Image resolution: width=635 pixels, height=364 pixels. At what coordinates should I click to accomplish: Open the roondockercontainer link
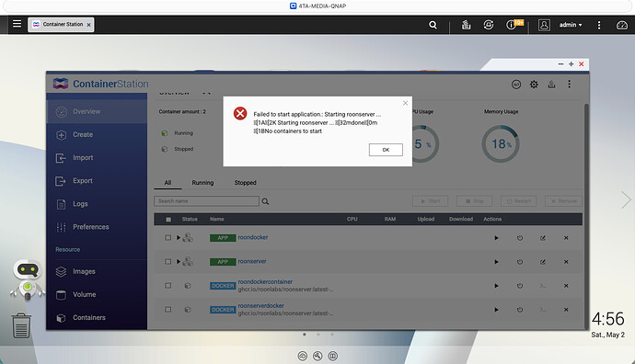coord(265,281)
